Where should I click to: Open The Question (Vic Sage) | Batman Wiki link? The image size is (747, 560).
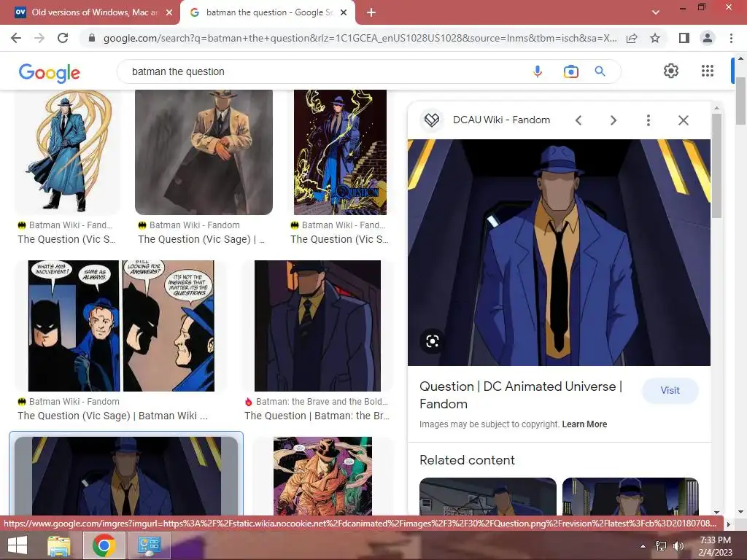click(x=112, y=416)
